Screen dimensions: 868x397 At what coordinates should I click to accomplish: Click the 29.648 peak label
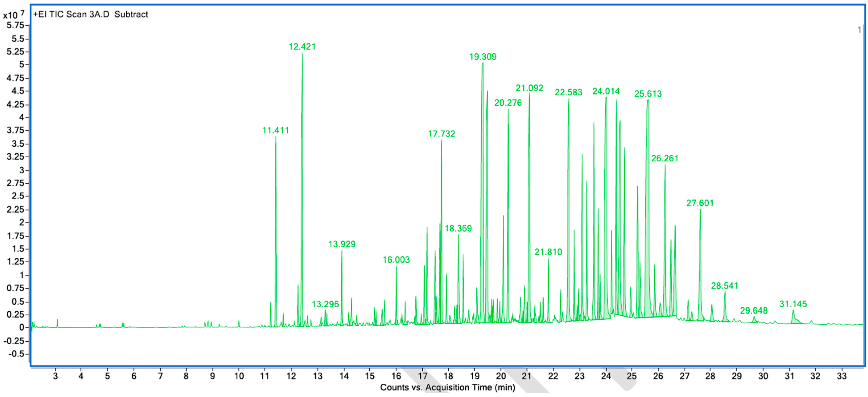(x=754, y=311)
